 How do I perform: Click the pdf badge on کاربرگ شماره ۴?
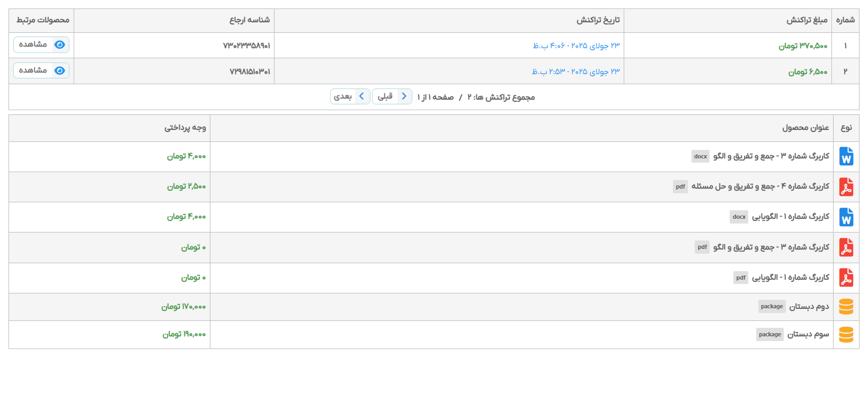(680, 186)
